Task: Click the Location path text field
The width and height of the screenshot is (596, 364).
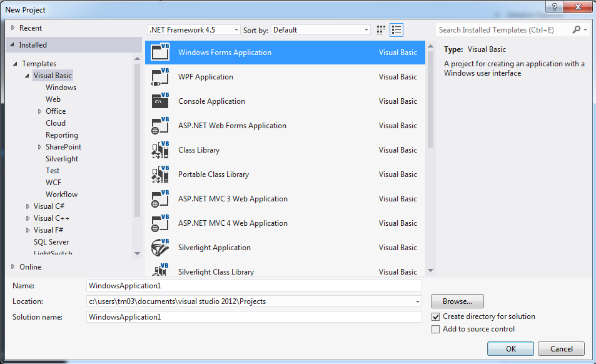Action: tap(250, 301)
